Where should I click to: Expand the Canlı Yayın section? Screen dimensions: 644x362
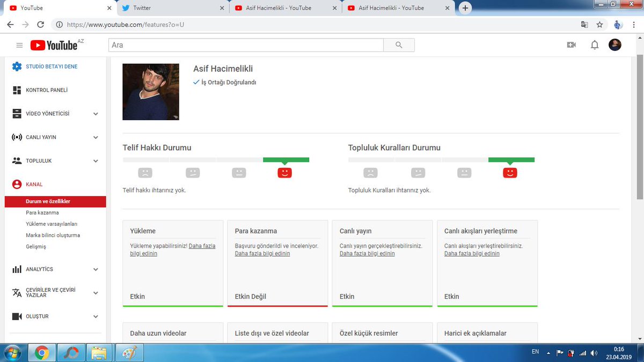point(96,137)
